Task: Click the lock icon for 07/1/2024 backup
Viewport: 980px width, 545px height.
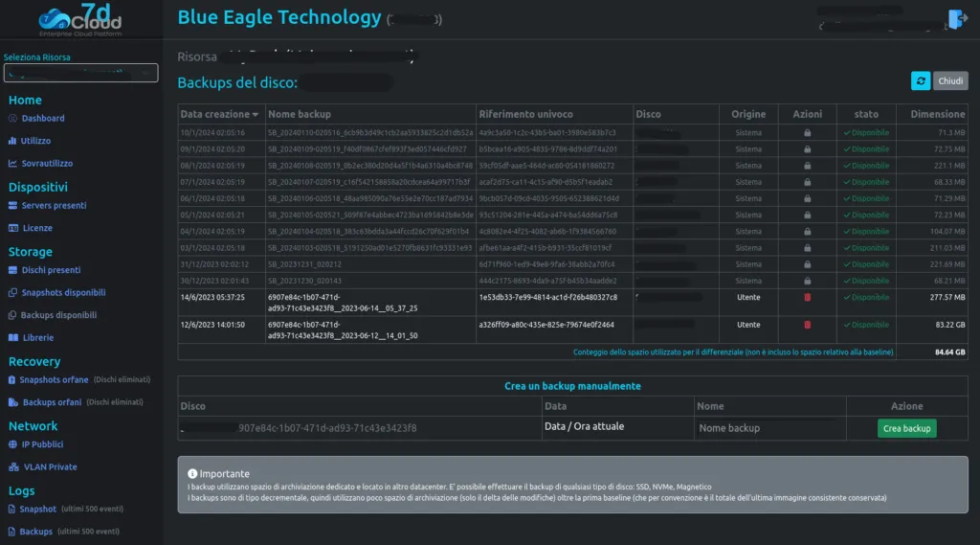Action: click(x=807, y=182)
